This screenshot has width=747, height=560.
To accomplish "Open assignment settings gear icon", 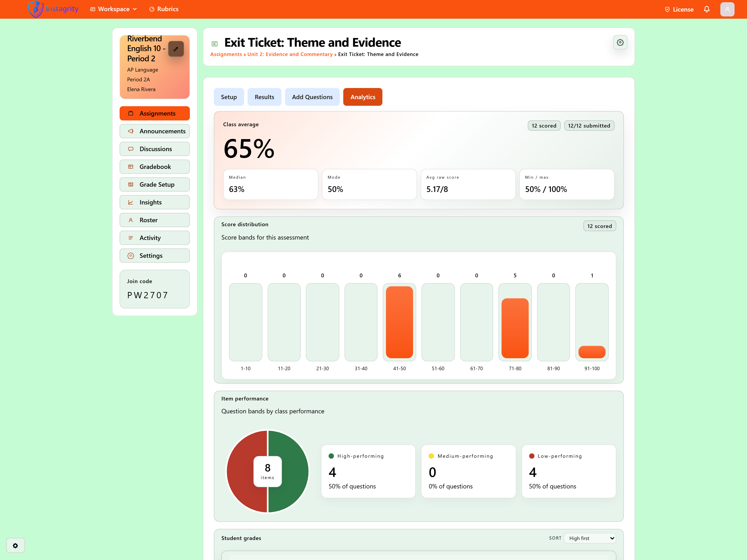I will [620, 42].
